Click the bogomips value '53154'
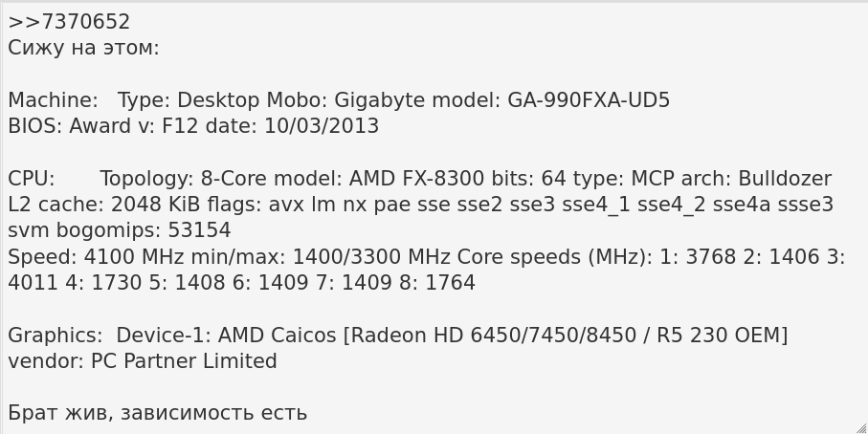Screen dimensions: 868x434 [199, 230]
